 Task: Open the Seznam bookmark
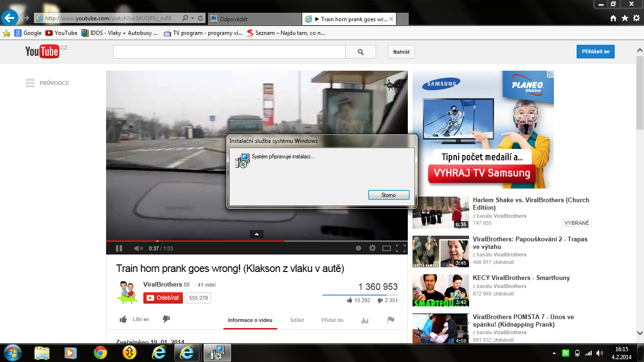coord(286,33)
